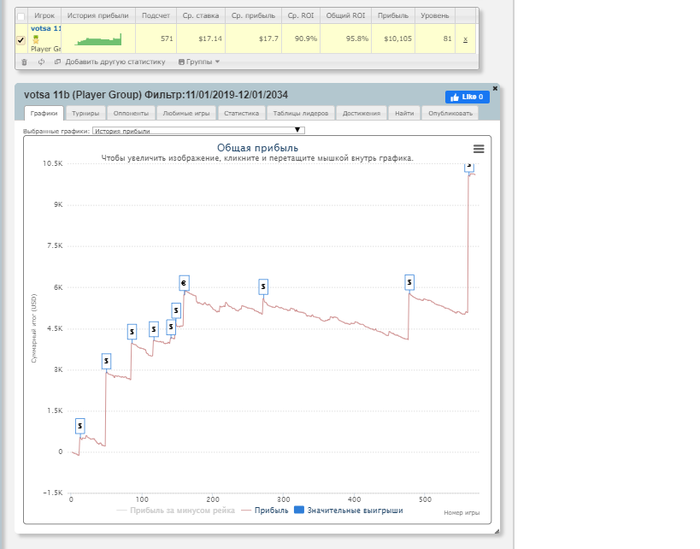Click the Общая прибыль chart title

click(x=258, y=148)
